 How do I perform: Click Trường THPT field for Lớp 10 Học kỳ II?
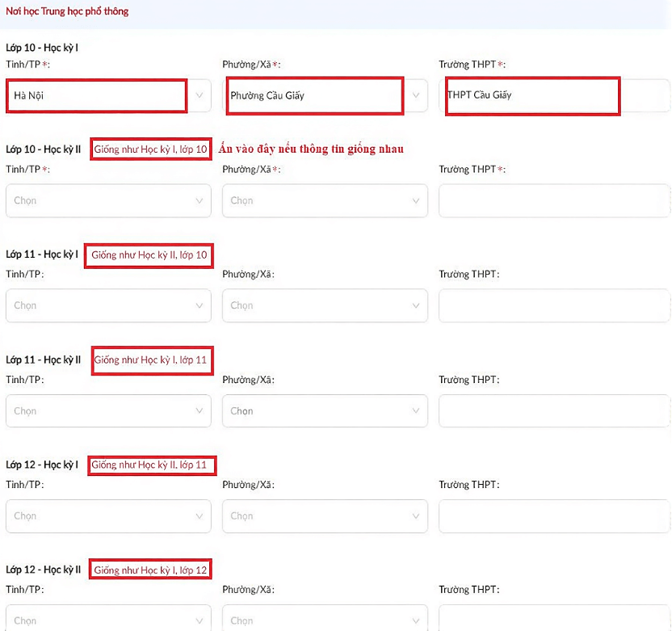point(554,200)
